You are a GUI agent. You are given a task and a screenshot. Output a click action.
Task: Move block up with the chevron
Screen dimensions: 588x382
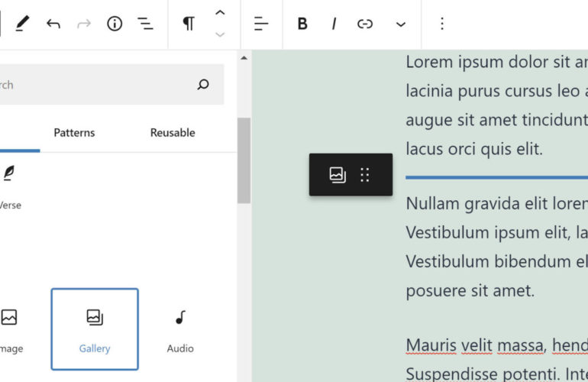[220, 13]
